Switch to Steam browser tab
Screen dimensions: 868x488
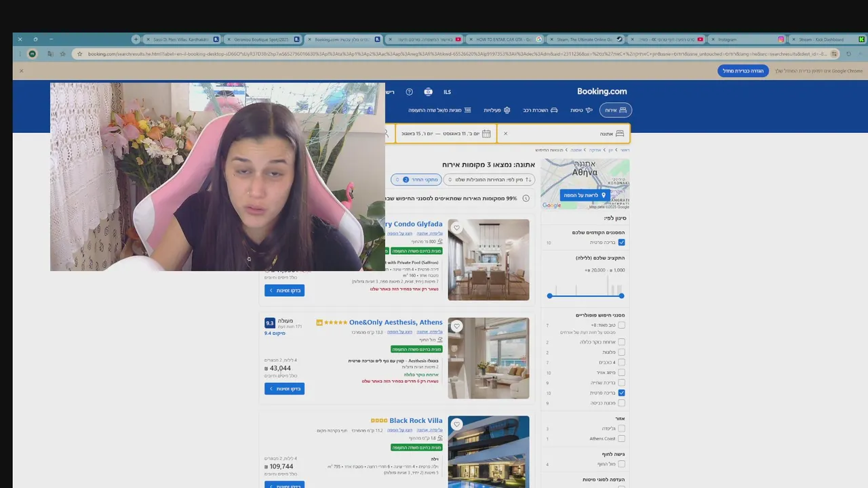(586, 39)
